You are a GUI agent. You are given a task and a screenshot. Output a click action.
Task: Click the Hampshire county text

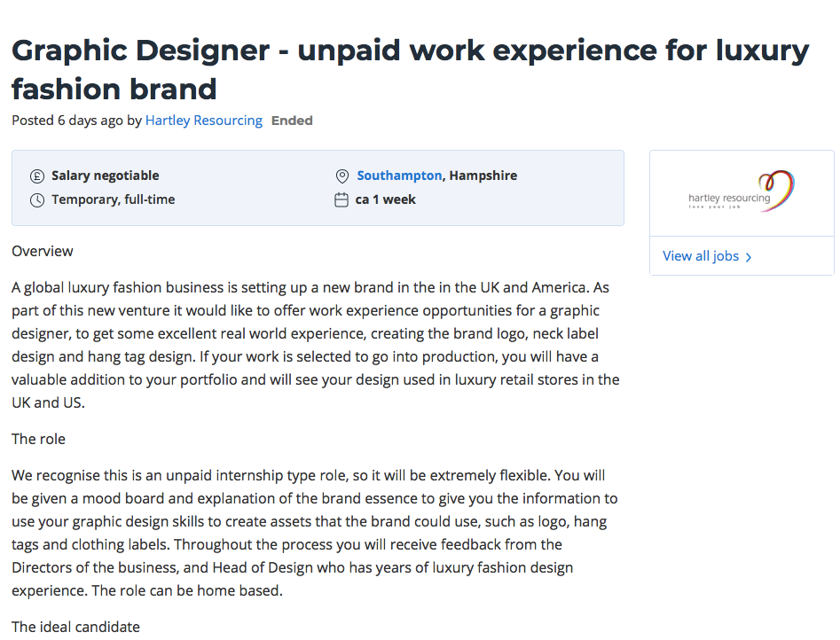[483, 176]
